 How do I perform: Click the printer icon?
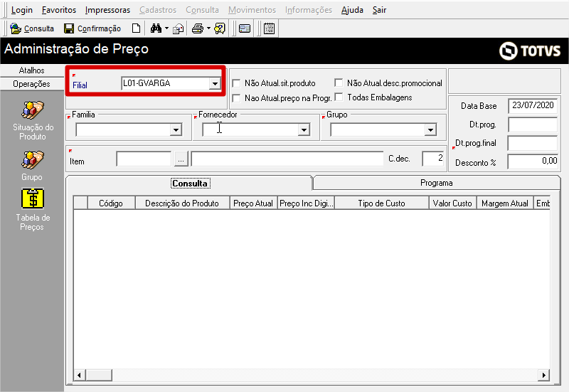(x=198, y=28)
